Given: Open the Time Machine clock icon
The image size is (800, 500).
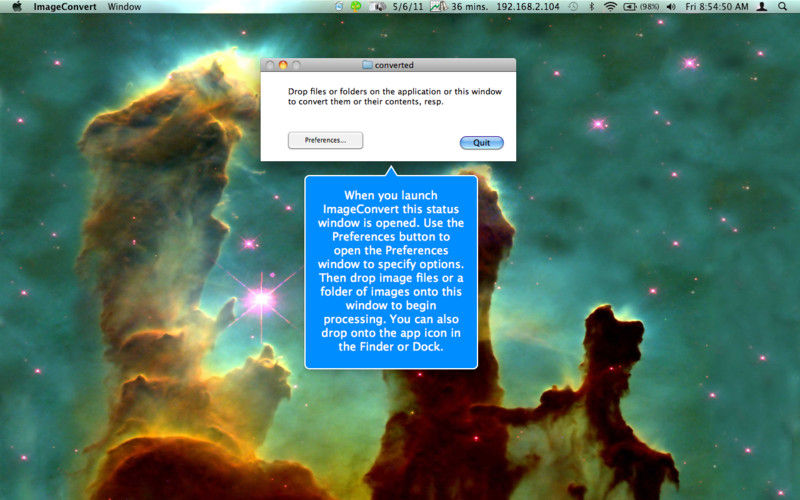Looking at the screenshot, I should point(573,7).
